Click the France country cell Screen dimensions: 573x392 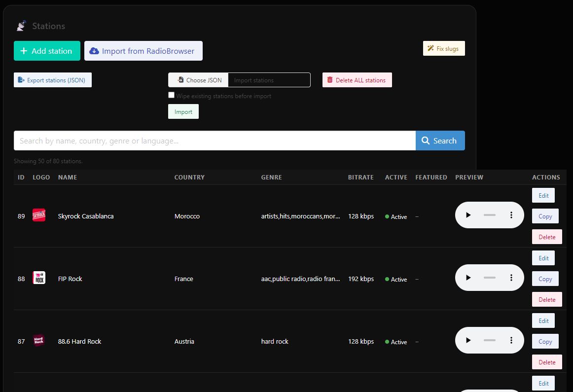click(183, 279)
